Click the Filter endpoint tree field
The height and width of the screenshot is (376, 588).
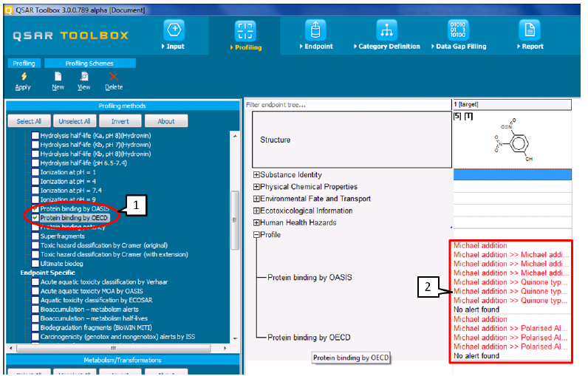(348, 105)
